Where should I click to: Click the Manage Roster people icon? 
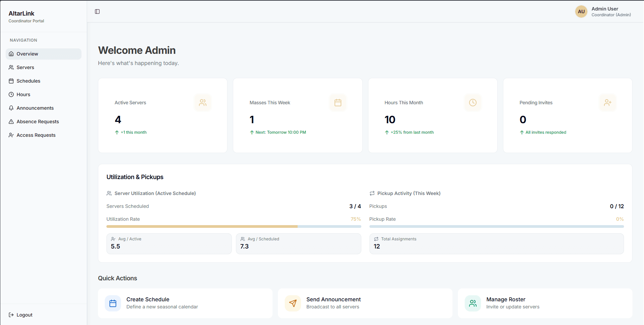coord(472,303)
